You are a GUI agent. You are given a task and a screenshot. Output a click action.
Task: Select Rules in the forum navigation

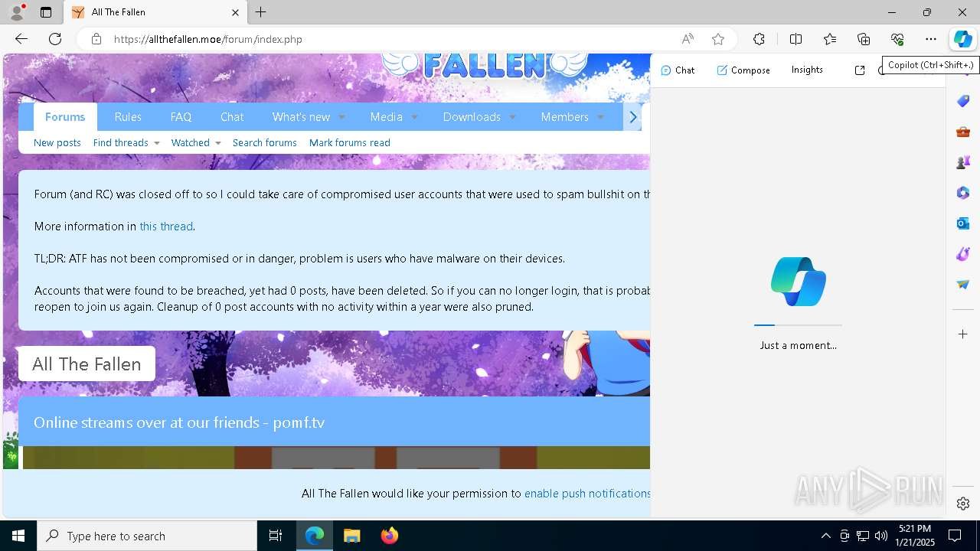[x=127, y=116]
